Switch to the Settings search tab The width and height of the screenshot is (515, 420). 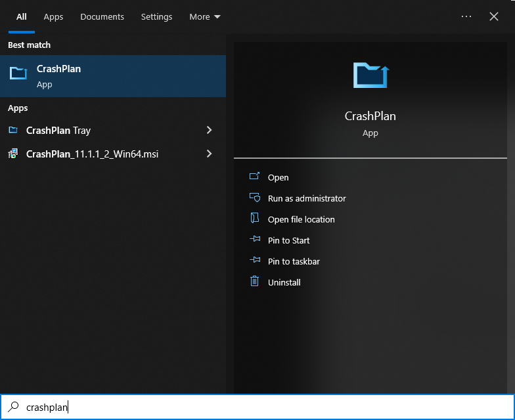156,17
